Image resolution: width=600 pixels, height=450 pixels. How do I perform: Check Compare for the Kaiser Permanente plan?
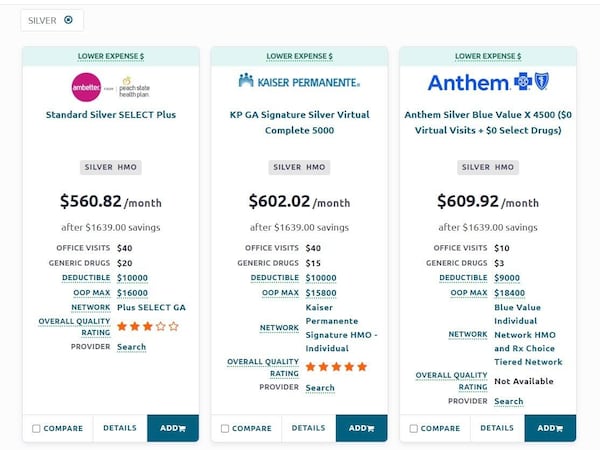tap(225, 429)
